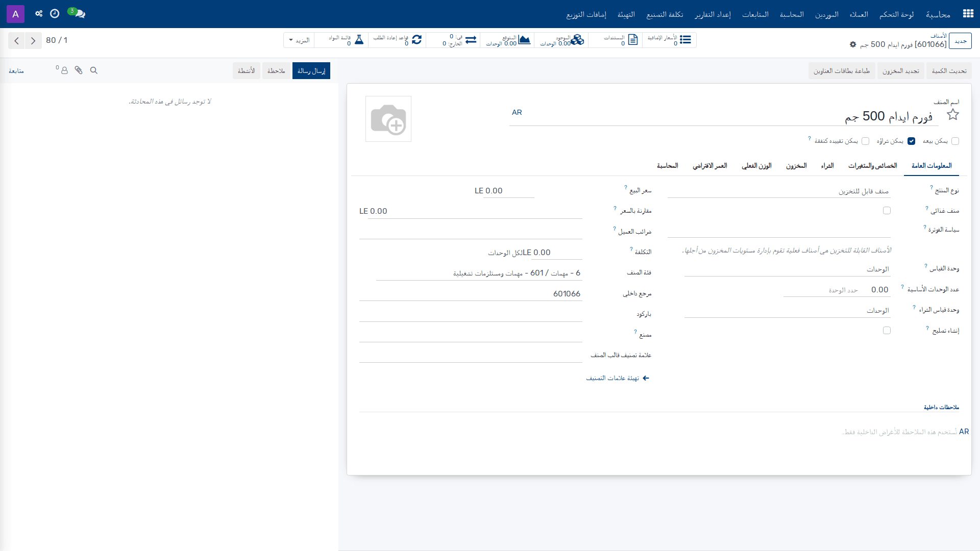
Task: Open the activities clock icon
Action: click(x=55, y=14)
